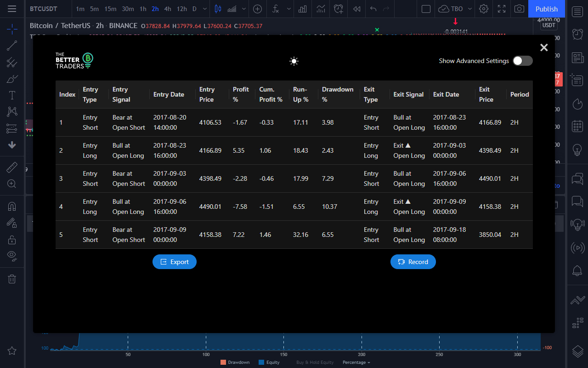The height and width of the screenshot is (368, 588).
Task: Open the compare or add symbol button
Action: (258, 9)
